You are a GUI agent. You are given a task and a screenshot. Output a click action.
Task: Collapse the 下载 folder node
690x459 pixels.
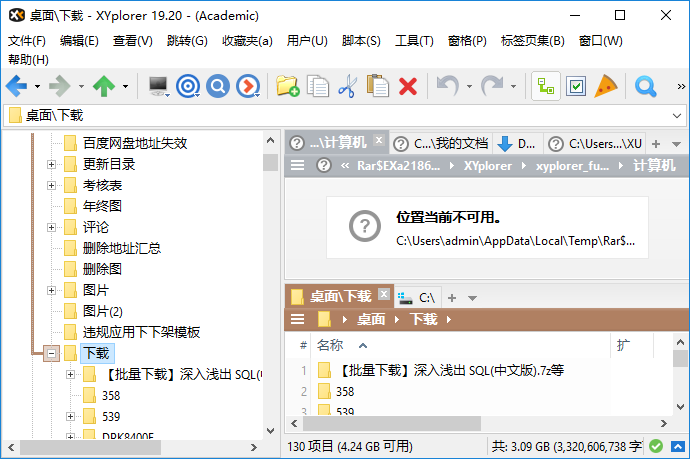pyautogui.click(x=51, y=353)
